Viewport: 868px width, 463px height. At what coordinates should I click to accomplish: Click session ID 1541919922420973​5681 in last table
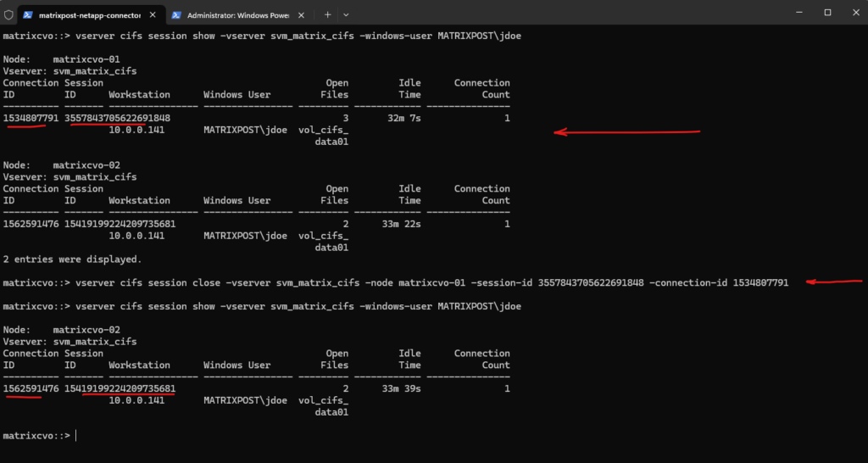tap(120, 389)
